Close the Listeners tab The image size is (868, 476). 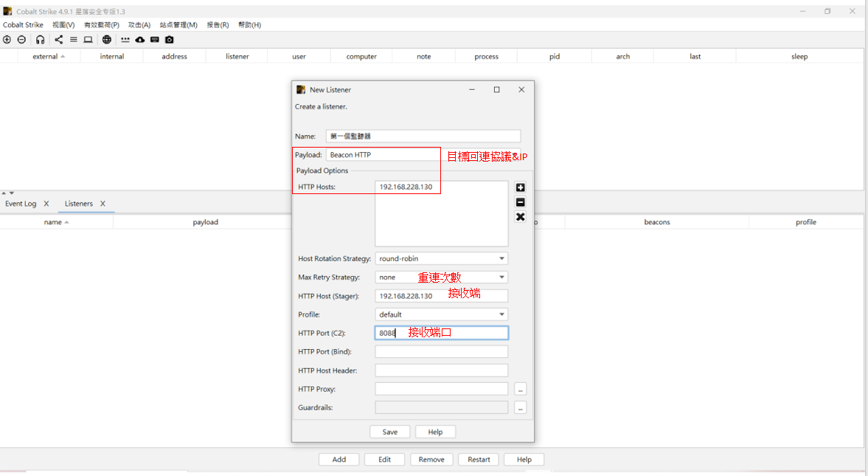tap(103, 204)
